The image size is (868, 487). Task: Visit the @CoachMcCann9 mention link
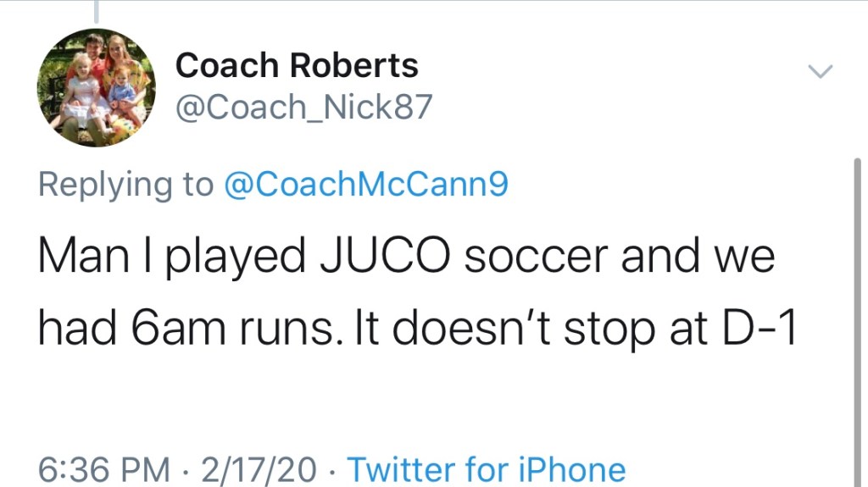coord(365,185)
